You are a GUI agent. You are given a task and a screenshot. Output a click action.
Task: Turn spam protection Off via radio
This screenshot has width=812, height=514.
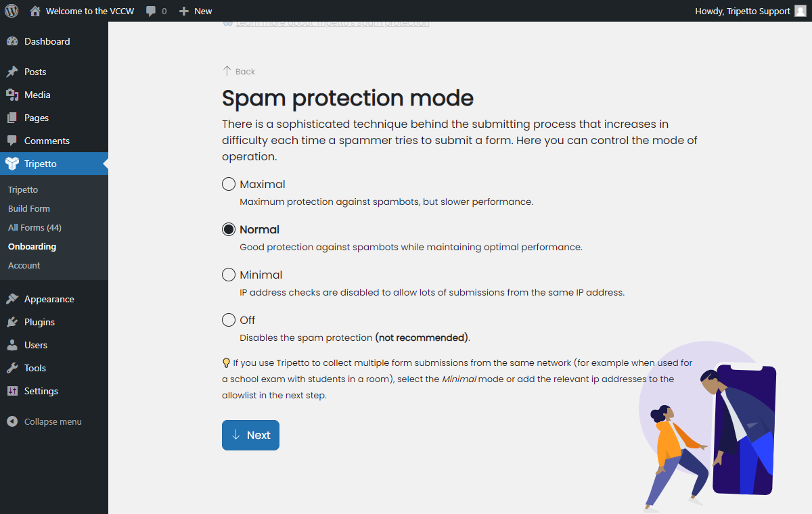click(229, 320)
